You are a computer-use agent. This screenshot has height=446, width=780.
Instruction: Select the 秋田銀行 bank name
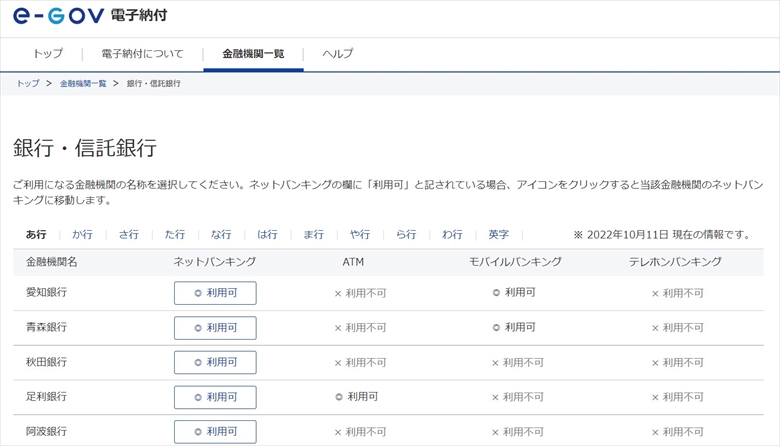pyautogui.click(x=46, y=362)
